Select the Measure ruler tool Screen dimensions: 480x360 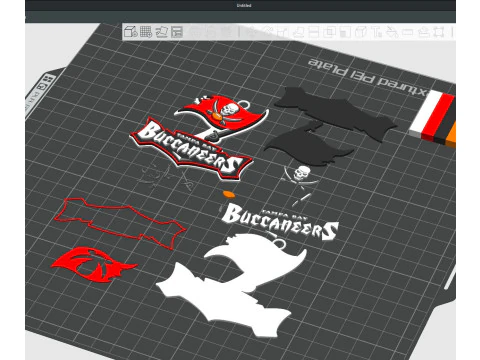click(407, 32)
